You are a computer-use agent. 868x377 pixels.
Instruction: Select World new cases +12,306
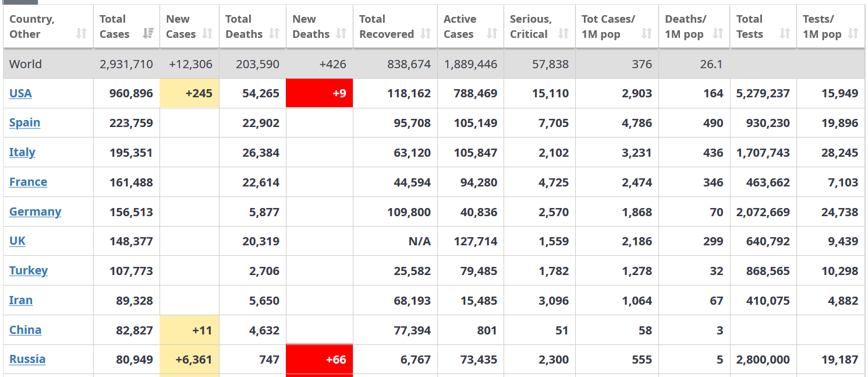tap(190, 64)
